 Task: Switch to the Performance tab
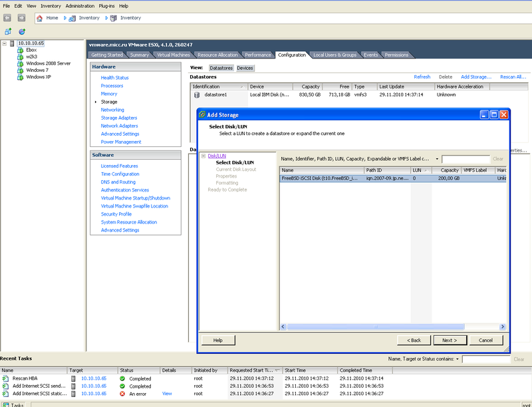(x=258, y=55)
